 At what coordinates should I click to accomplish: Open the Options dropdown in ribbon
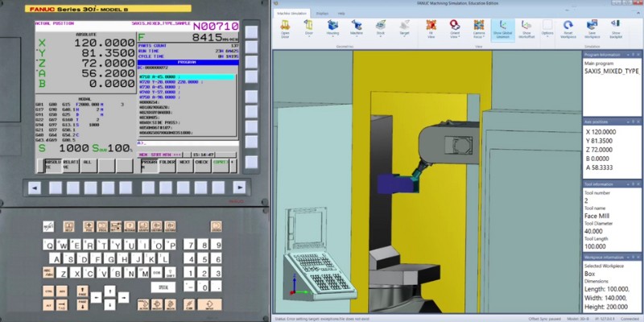[x=547, y=29]
